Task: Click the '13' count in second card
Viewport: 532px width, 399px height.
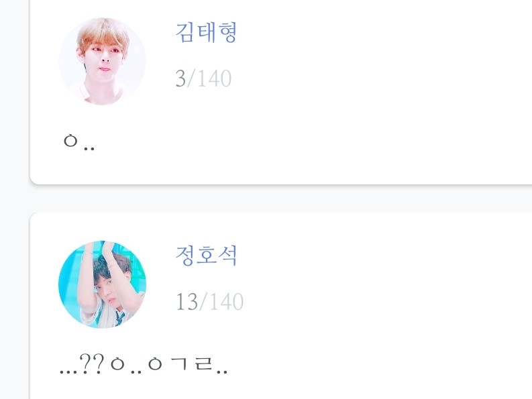Action: pos(187,301)
